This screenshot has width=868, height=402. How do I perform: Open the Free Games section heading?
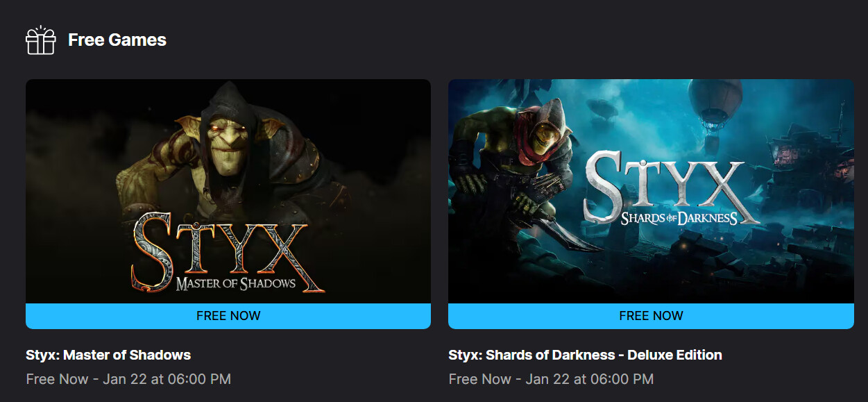click(x=117, y=40)
